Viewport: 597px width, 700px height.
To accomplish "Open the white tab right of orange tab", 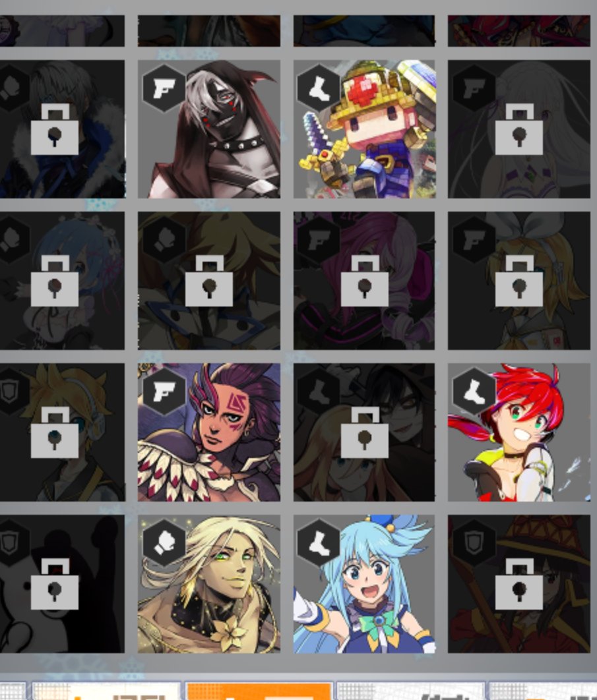I will pyautogui.click(x=410, y=691).
